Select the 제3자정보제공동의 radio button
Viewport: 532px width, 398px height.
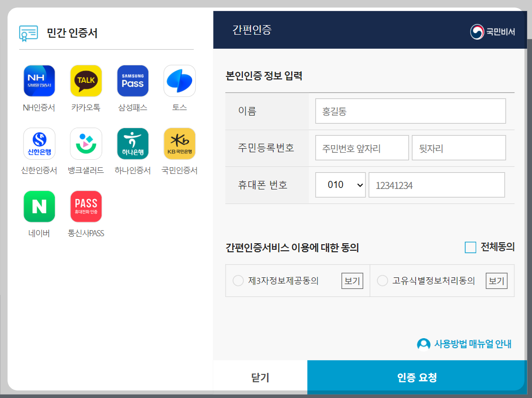click(x=238, y=281)
